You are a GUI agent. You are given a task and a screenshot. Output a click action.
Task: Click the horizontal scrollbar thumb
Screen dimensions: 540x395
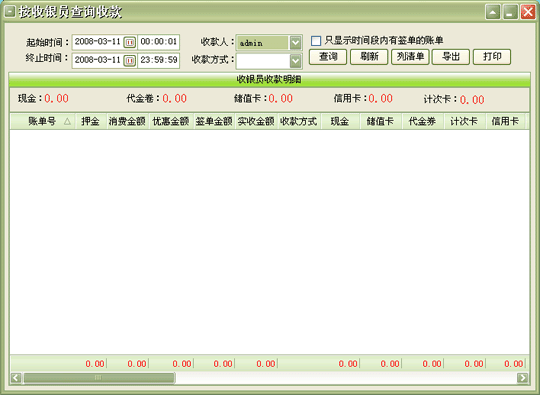[99, 378]
